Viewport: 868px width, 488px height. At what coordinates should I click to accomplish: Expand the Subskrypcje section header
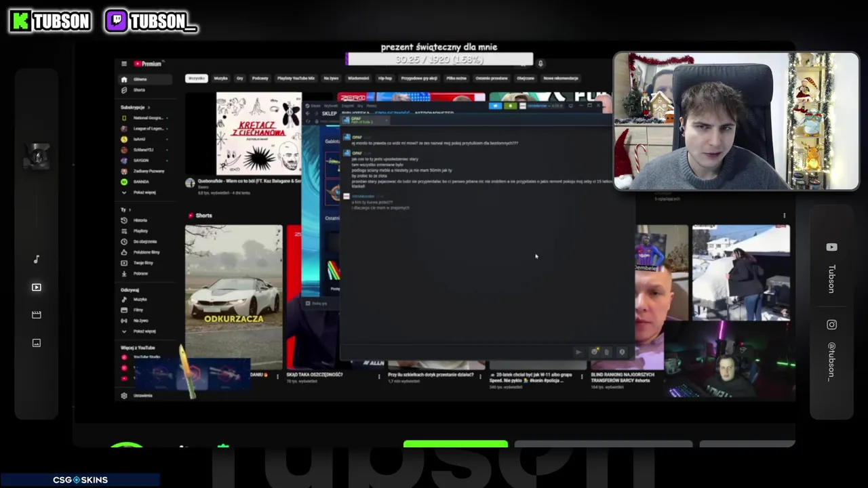pyautogui.click(x=135, y=107)
